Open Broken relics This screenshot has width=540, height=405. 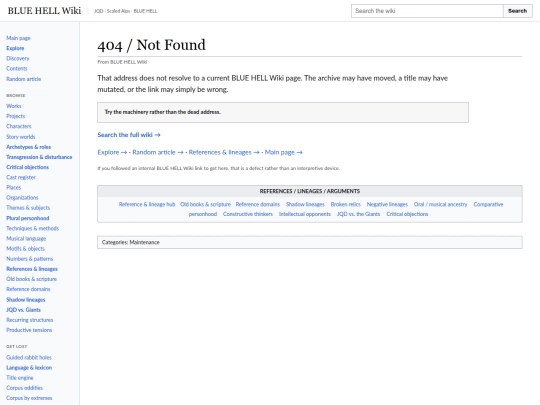click(x=346, y=204)
